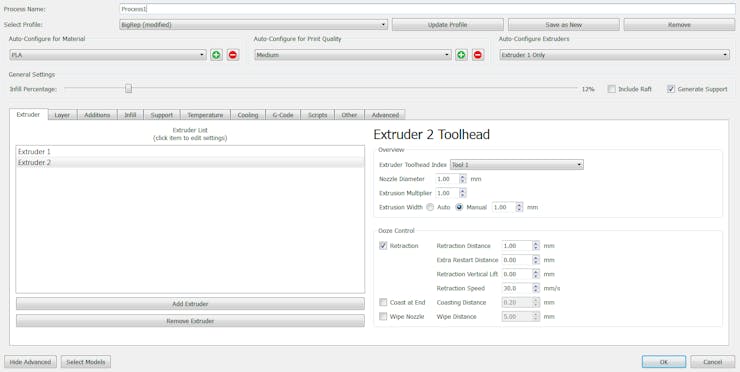Select Auto extrusion width radio button
The height and width of the screenshot is (372, 740).
430,207
